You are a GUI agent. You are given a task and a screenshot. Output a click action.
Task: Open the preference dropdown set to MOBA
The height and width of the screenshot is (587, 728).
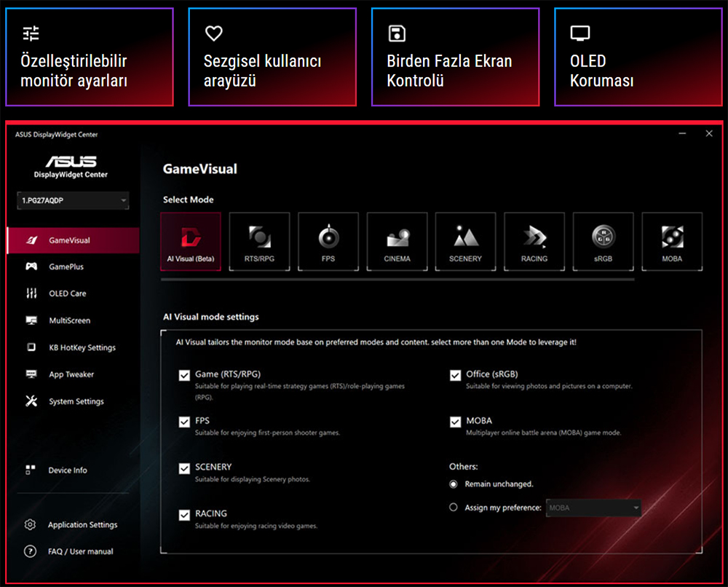(593, 508)
